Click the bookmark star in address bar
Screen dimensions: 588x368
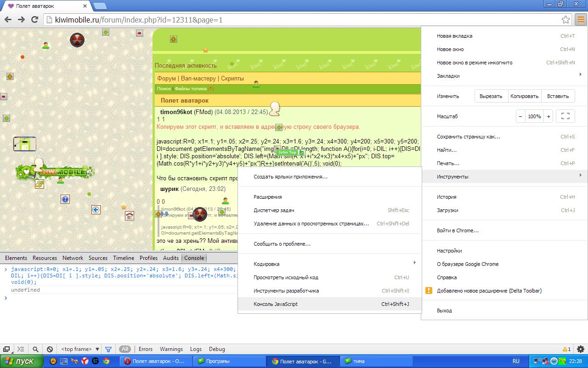click(565, 20)
